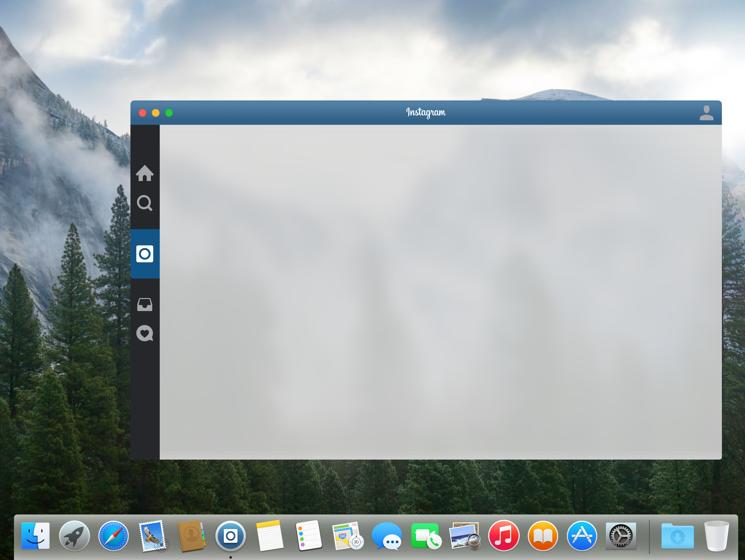Open iTunes music icon in dock
The height and width of the screenshot is (560, 745).
[x=504, y=536]
